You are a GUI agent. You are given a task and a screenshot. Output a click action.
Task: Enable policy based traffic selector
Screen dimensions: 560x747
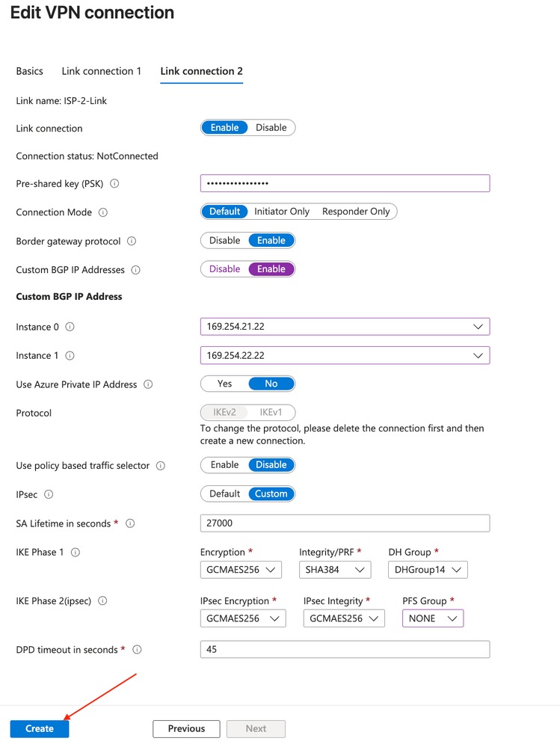[x=224, y=465]
